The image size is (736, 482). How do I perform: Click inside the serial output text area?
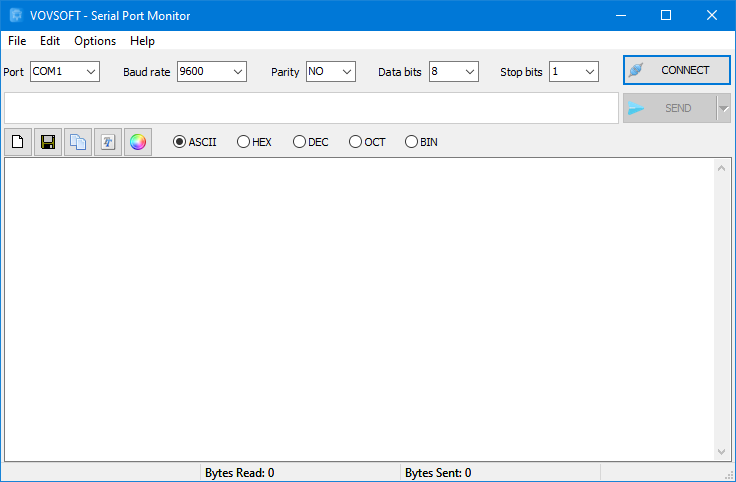359,310
